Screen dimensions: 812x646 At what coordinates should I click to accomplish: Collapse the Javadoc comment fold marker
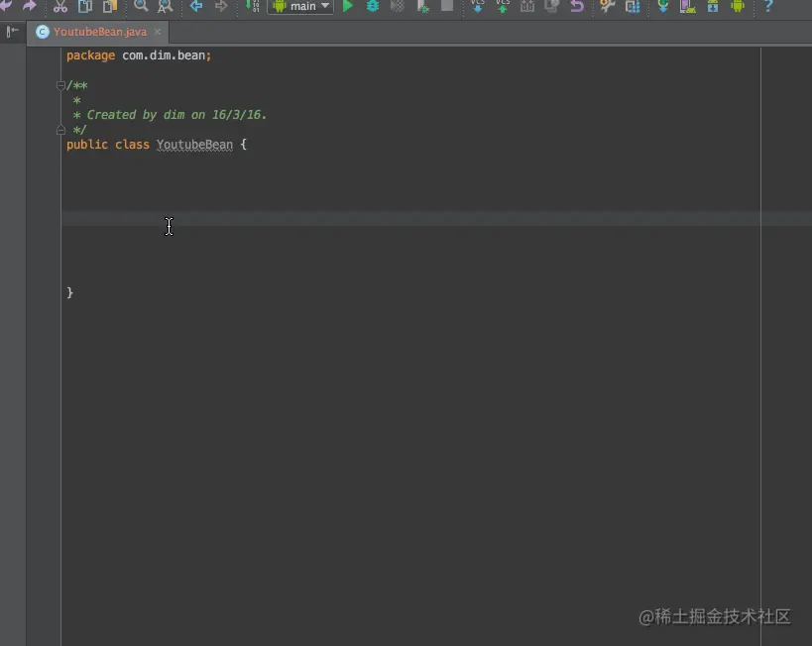click(60, 85)
